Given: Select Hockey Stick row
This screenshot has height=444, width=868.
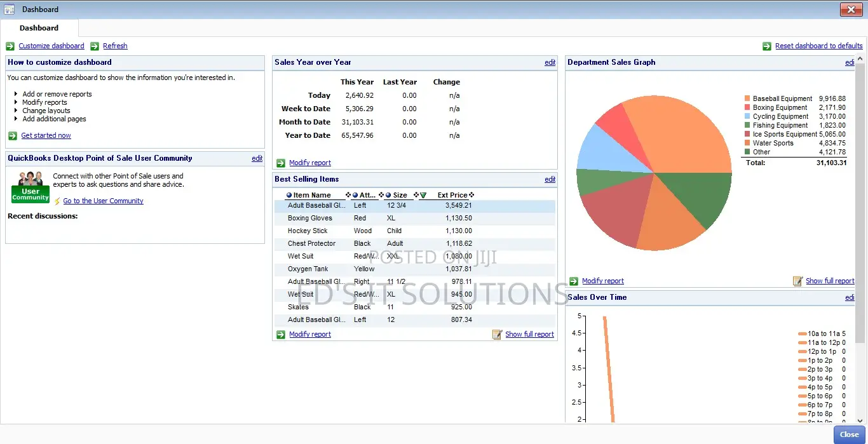Looking at the screenshot, I should (x=415, y=231).
